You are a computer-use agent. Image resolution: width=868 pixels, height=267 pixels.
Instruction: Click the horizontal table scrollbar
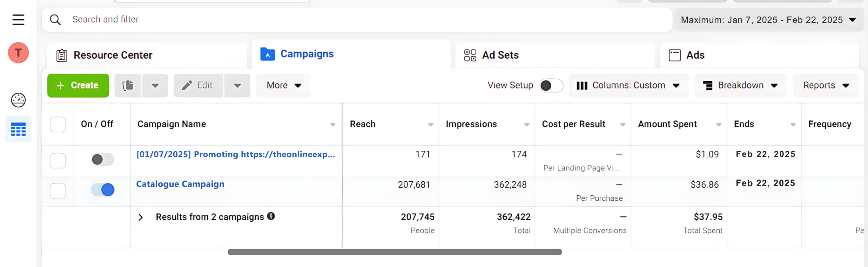point(395,252)
